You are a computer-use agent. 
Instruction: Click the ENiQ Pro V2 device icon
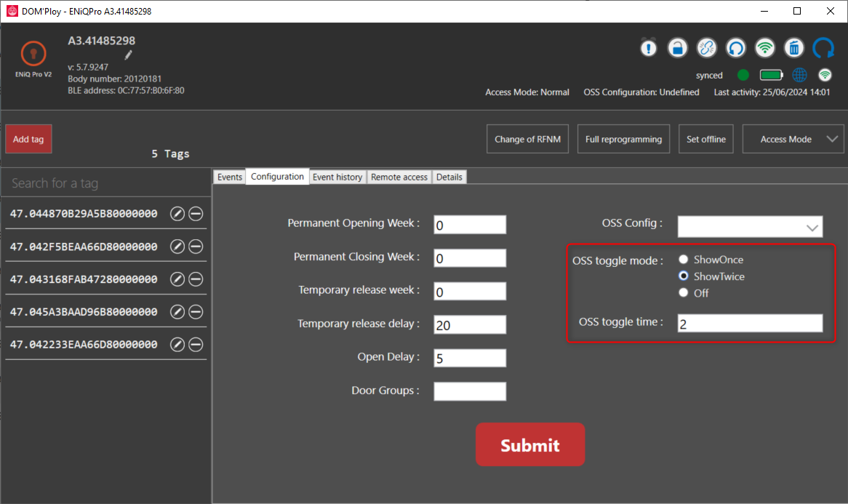tap(33, 54)
